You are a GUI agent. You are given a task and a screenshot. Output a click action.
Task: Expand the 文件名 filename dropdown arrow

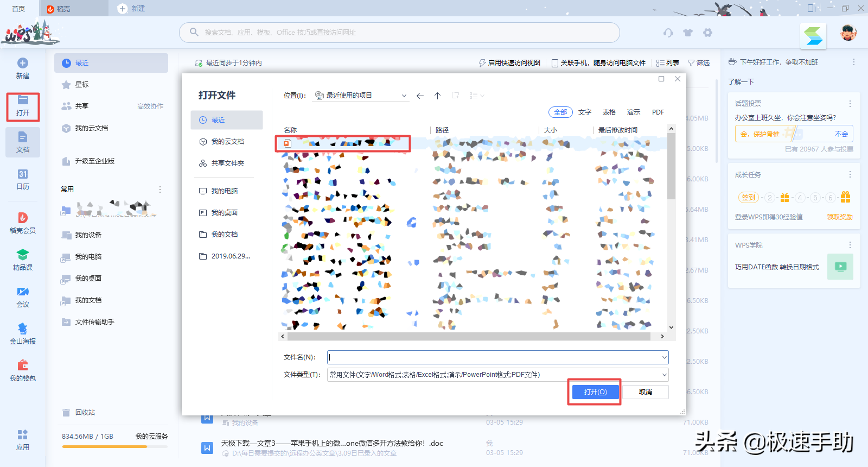pos(664,357)
